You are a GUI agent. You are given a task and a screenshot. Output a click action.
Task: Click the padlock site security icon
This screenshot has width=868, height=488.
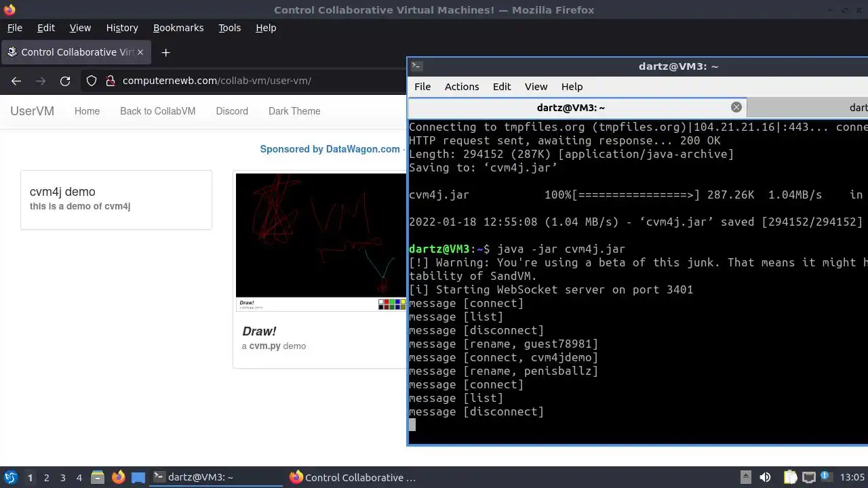[x=111, y=81]
